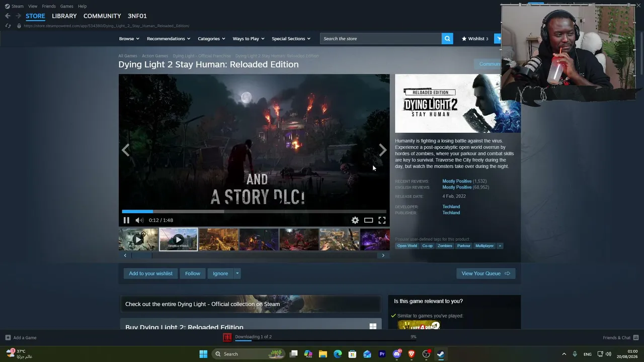The image size is (644, 362).
Task: Open Premiere Pro from the taskbar
Action: (382, 354)
